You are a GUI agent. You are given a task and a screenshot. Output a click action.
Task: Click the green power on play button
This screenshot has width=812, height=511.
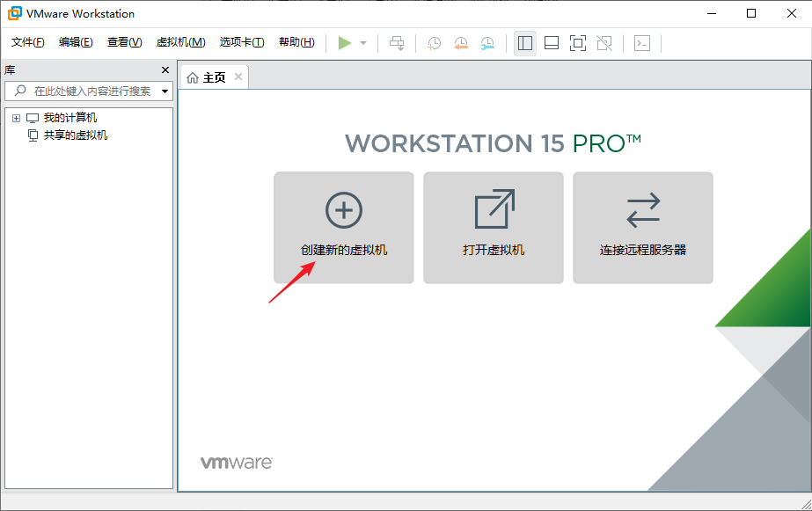[345, 43]
